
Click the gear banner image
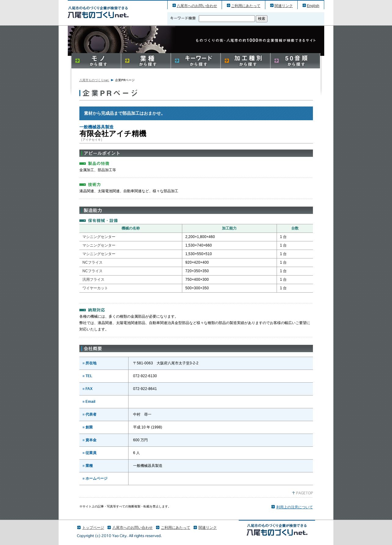pyautogui.click(x=196, y=40)
